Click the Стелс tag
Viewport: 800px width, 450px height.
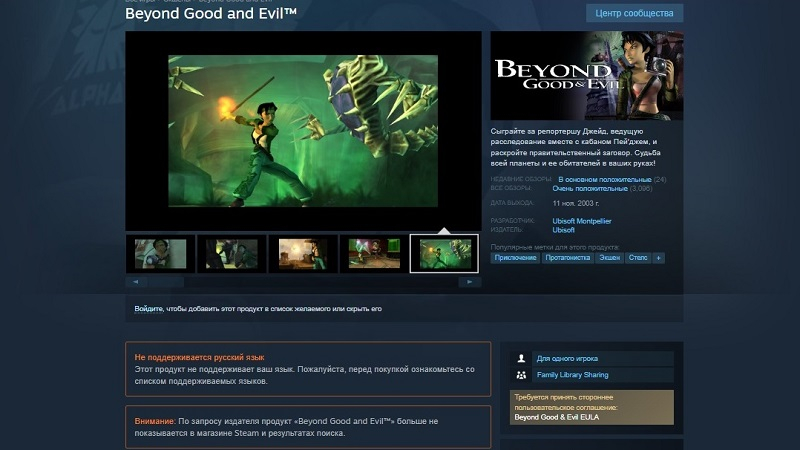tap(638, 258)
